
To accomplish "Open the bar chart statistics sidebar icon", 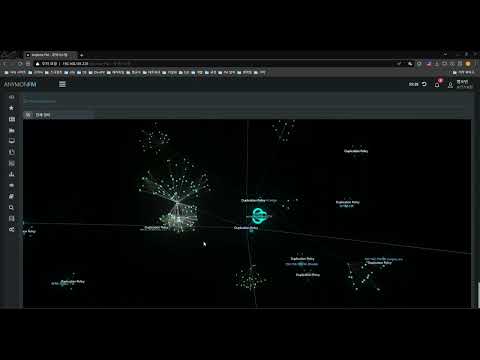I will point(12,174).
